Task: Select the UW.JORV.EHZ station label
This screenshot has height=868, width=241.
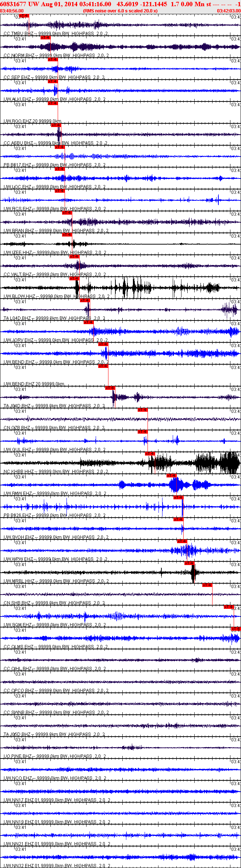Action: point(56,340)
